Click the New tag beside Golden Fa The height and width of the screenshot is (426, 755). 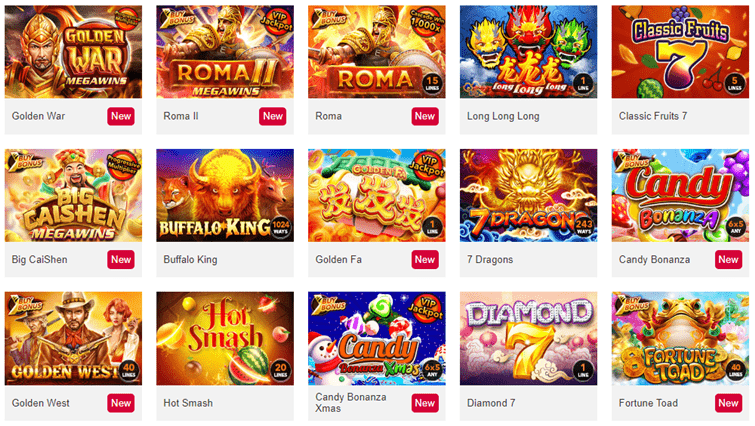click(425, 259)
